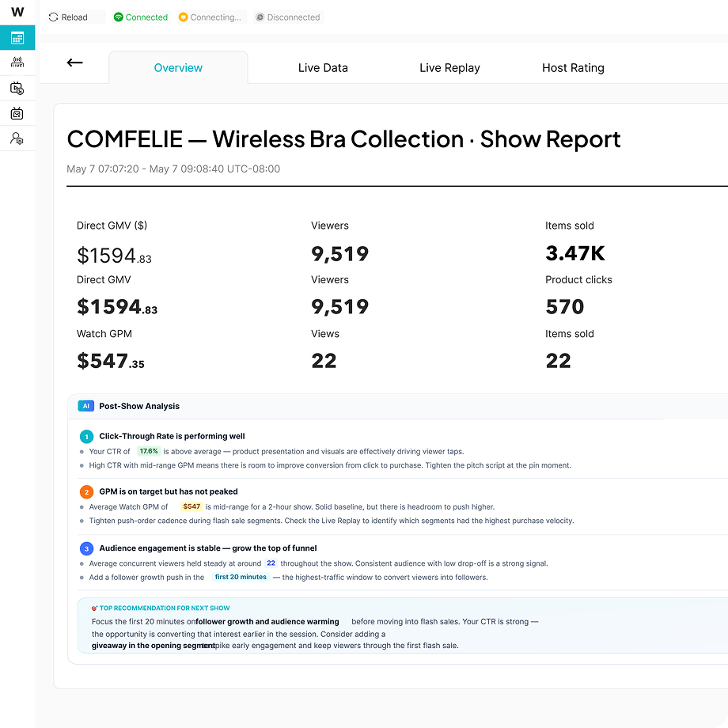Switch to the Live Data tab

click(x=323, y=68)
